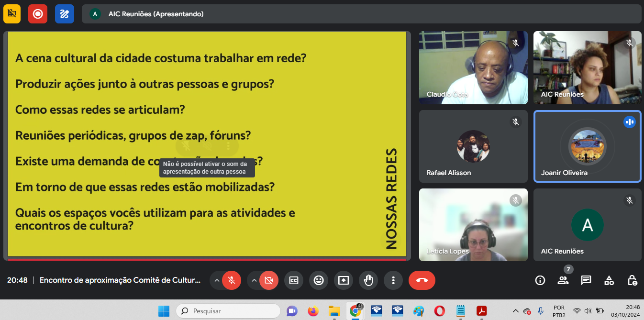Toggle closed captions CC button
This screenshot has width=644, height=320.
[x=294, y=280]
